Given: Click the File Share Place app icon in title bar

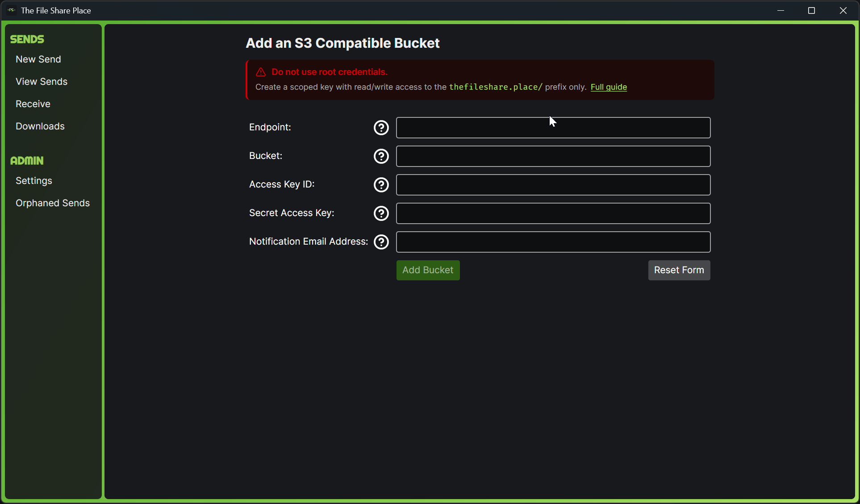Looking at the screenshot, I should [x=11, y=10].
